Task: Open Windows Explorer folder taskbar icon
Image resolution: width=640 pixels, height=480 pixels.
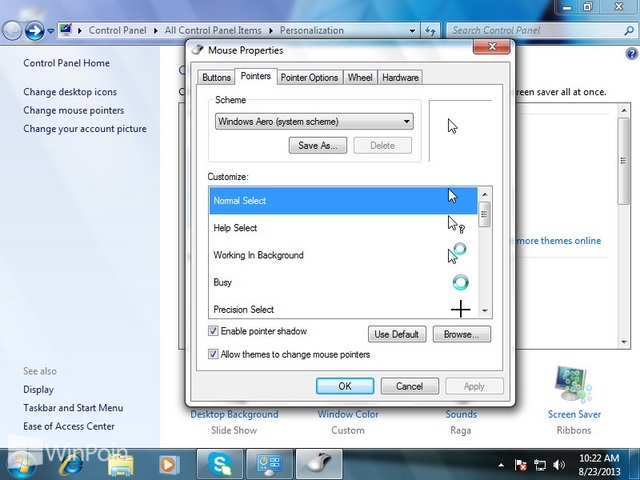Action: pos(121,465)
